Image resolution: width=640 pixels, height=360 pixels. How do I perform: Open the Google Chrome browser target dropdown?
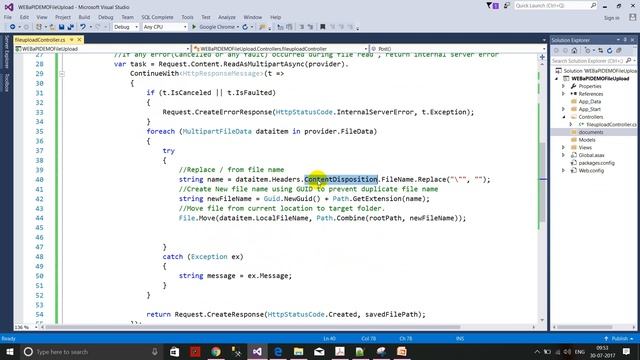pyautogui.click(x=238, y=27)
